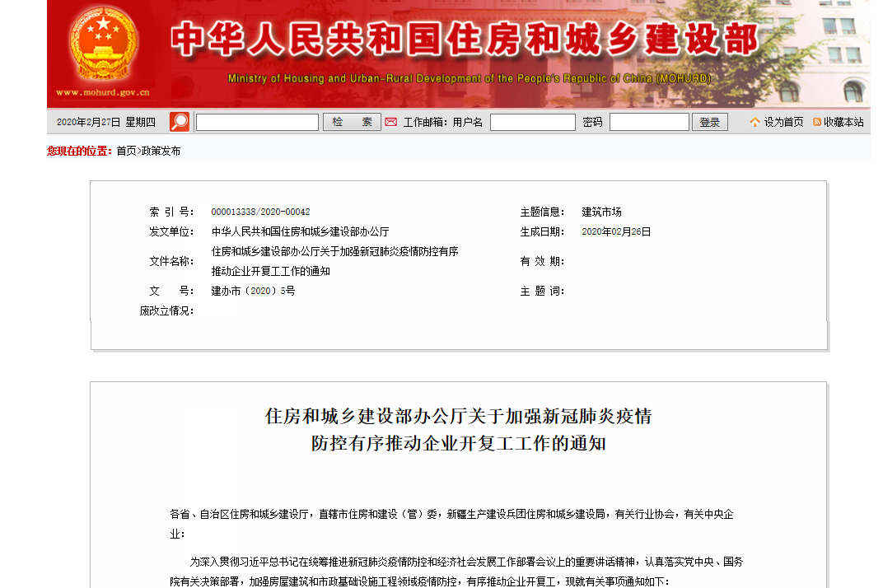This screenshot has width=883, height=588.
Task: Click the red envelope work mailbox icon
Action: coord(390,122)
